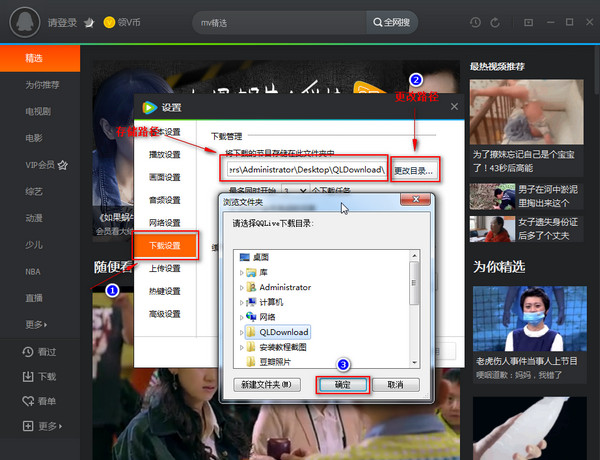Screen dimensions: 600x460
Task: Select 高级设置 in settings list
Action: 165,314
